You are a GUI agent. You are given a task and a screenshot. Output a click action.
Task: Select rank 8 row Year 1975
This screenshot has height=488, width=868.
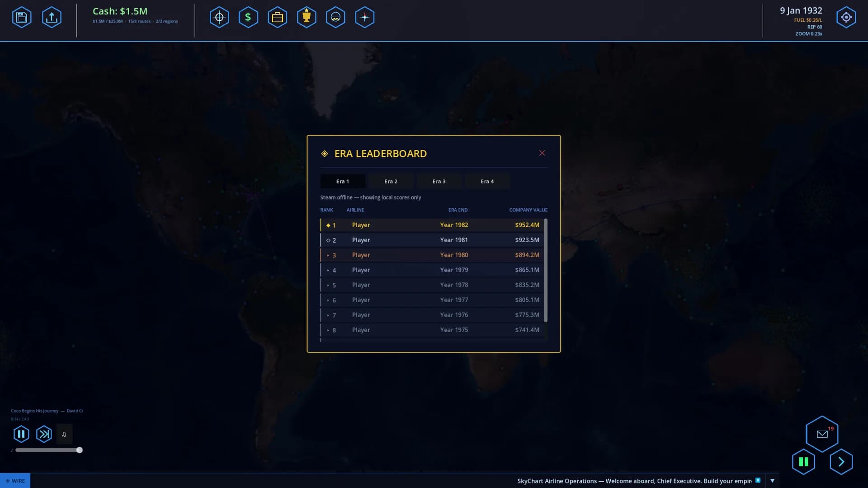432,330
